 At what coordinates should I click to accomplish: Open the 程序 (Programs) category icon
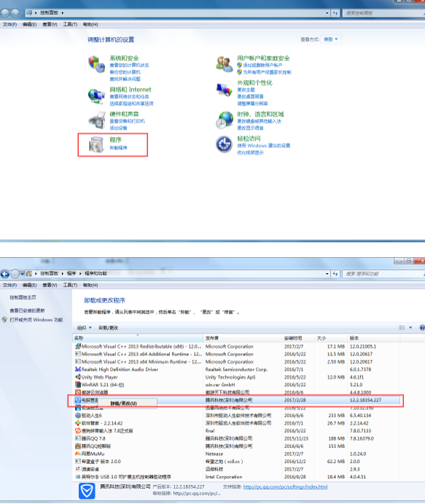pyautogui.click(x=96, y=144)
